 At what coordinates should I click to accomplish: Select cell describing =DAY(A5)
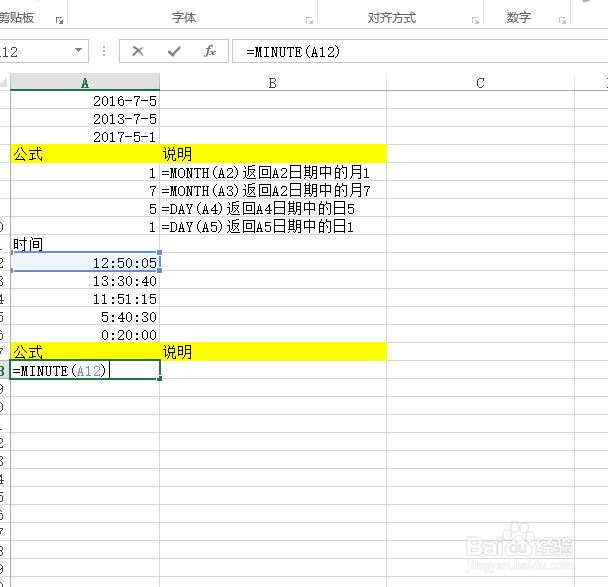[x=273, y=226]
